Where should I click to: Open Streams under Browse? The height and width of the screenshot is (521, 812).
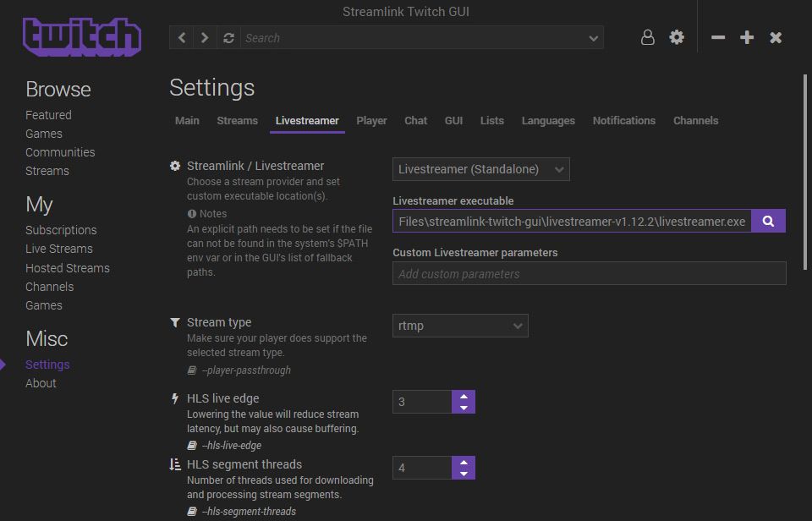pos(47,171)
